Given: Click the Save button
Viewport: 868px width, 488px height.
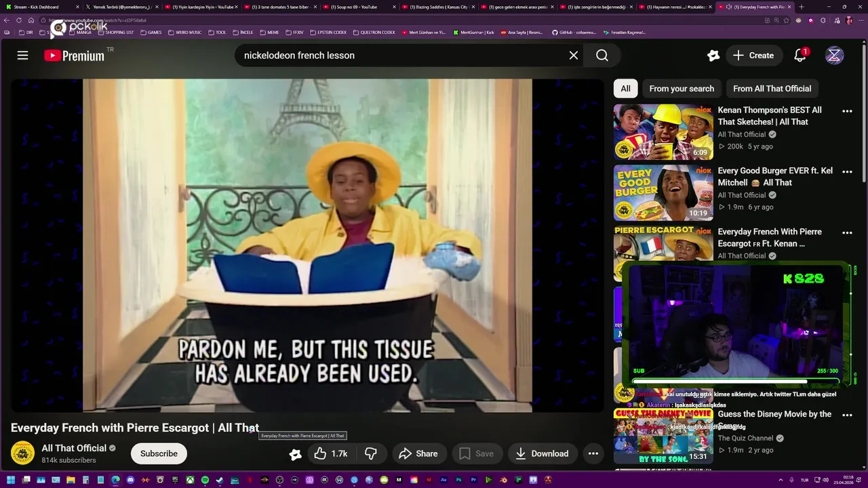Looking at the screenshot, I should 477,453.
